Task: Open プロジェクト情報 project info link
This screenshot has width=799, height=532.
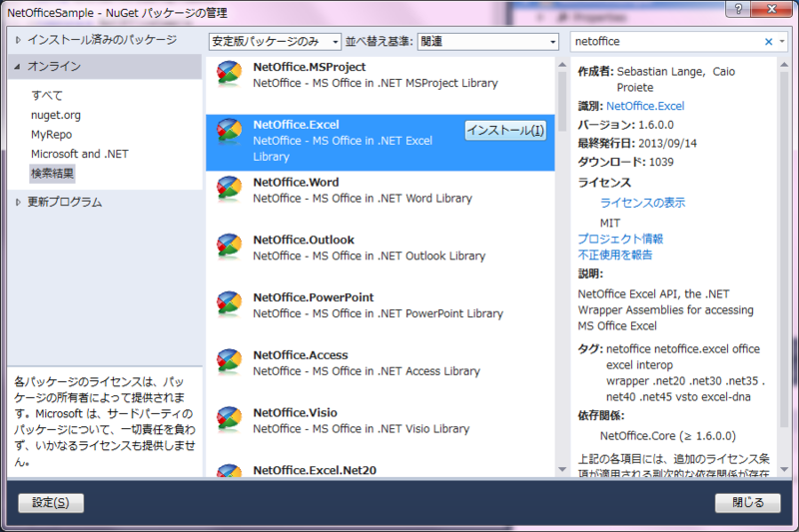Action: point(620,239)
